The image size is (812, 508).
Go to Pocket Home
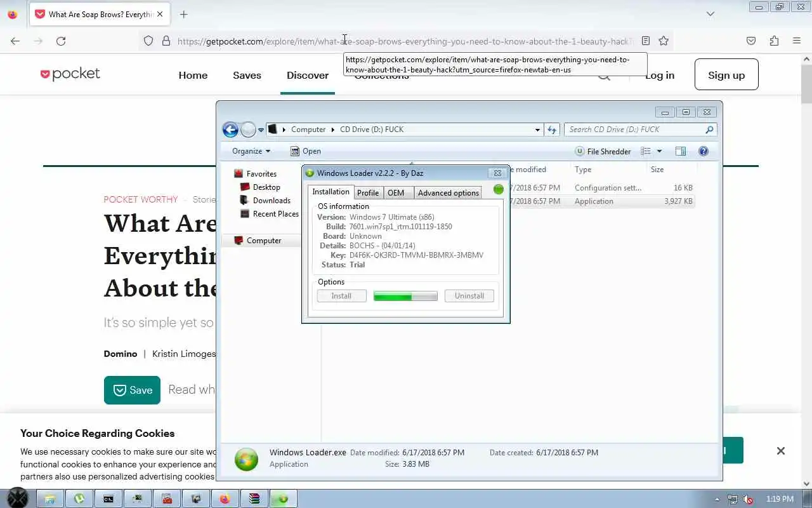coord(193,75)
